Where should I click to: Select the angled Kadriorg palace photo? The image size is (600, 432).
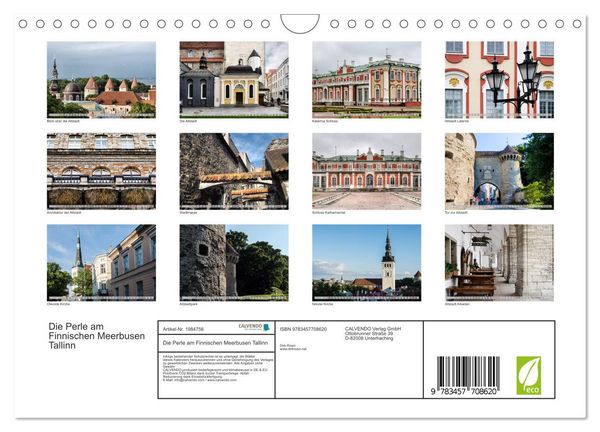[367, 80]
